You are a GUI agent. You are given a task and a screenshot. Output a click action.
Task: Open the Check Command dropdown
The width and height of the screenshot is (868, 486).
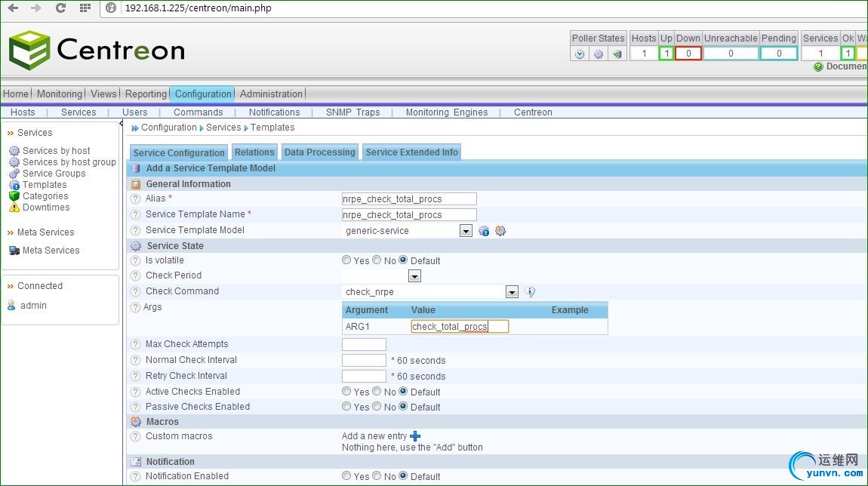coord(512,292)
